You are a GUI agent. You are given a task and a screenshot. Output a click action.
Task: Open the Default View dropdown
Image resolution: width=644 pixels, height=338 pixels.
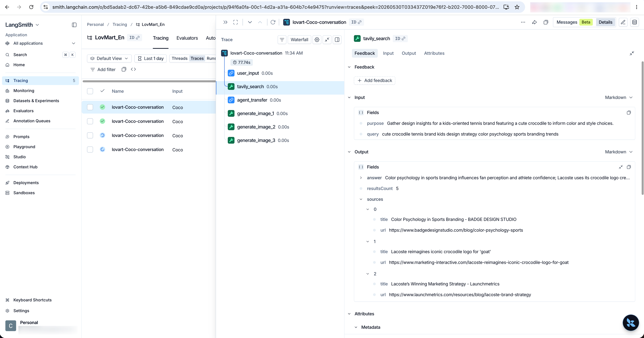tap(109, 58)
